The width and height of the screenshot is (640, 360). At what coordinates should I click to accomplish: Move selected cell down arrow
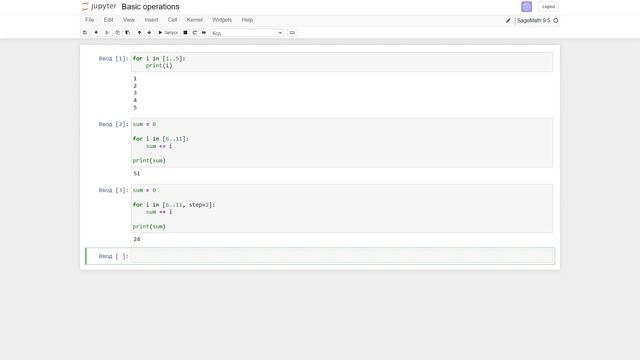[x=149, y=33]
